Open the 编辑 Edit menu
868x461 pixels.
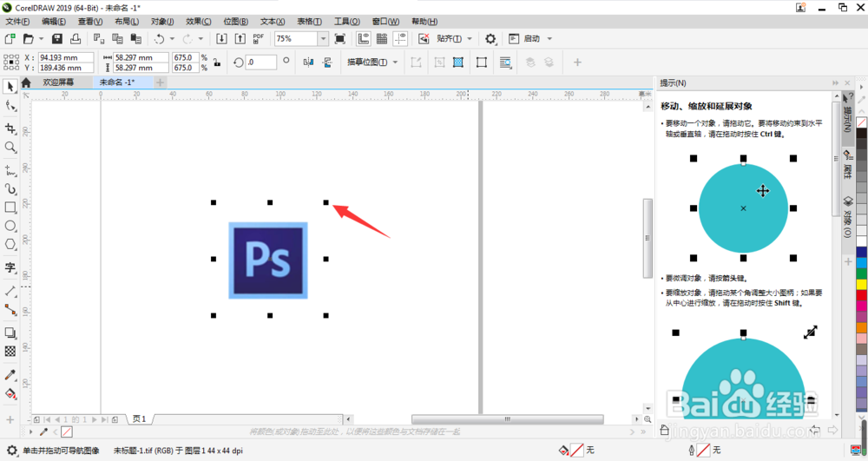(x=54, y=22)
